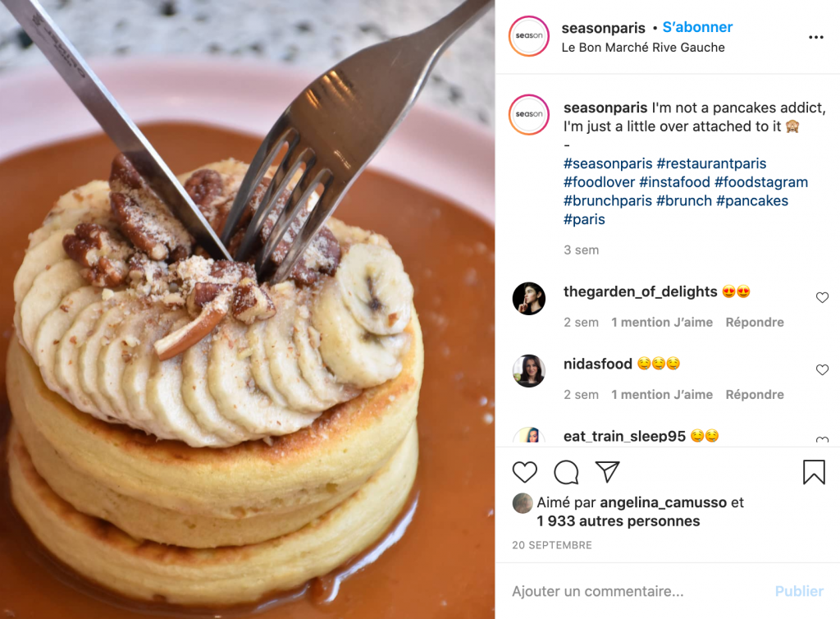Open Le Bon Marché Rive Gauche location
Viewport: 840px width, 619px height.
click(643, 47)
